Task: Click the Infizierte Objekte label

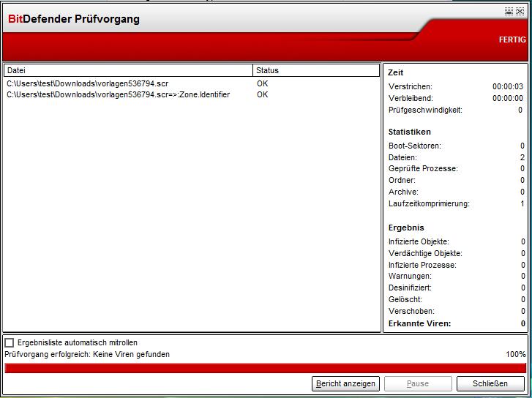Action: coord(419,242)
